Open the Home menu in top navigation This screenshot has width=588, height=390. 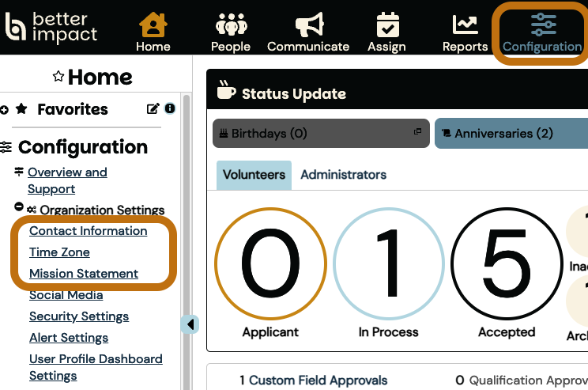[x=153, y=32]
